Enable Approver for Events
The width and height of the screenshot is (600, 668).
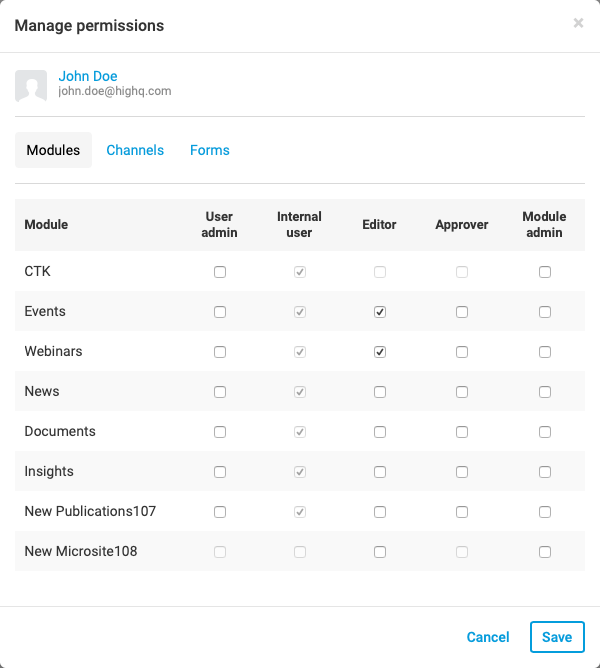462,312
